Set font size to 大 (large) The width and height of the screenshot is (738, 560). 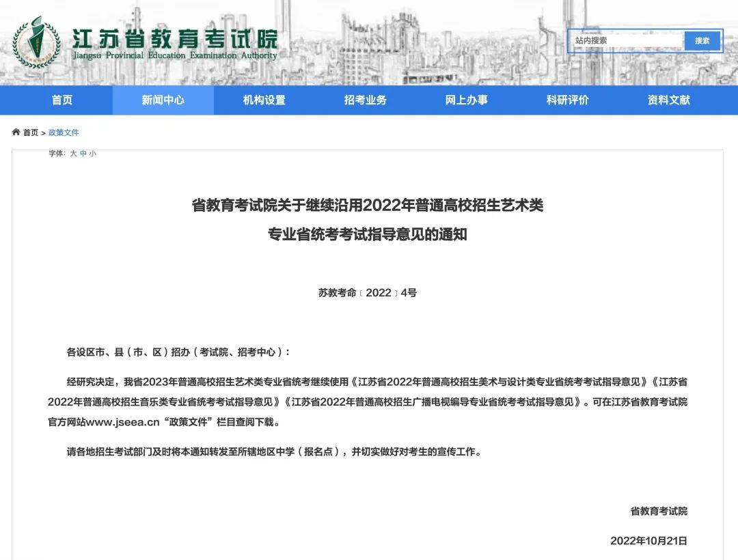pos(73,154)
